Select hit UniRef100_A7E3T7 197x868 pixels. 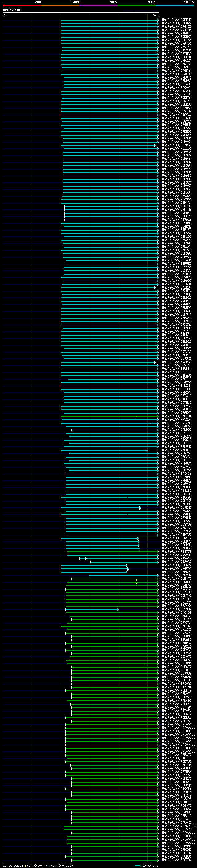click(177, 755)
